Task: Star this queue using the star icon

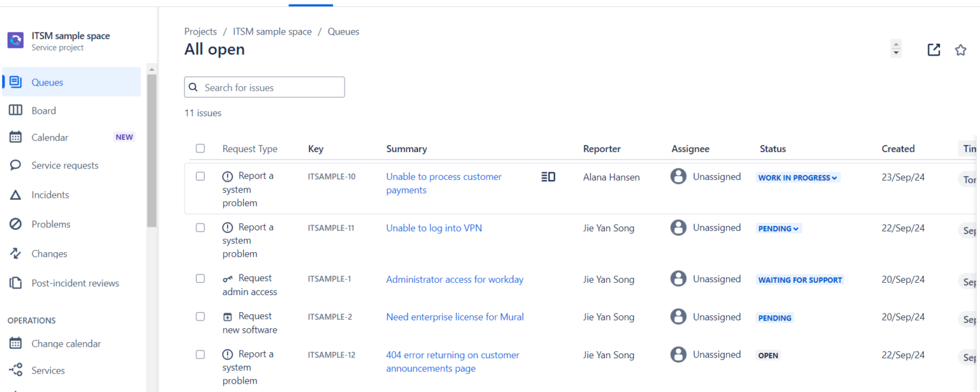Action: pos(960,49)
